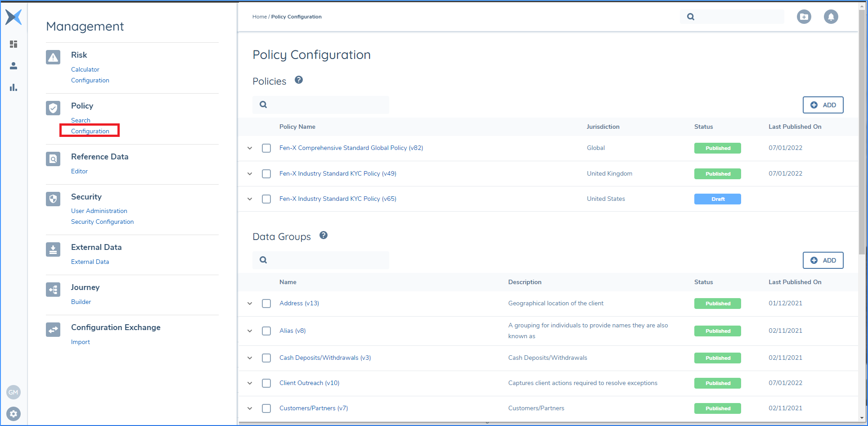The height and width of the screenshot is (426, 868).
Task: Click the dashboard grid icon in sidebar
Action: tap(13, 44)
